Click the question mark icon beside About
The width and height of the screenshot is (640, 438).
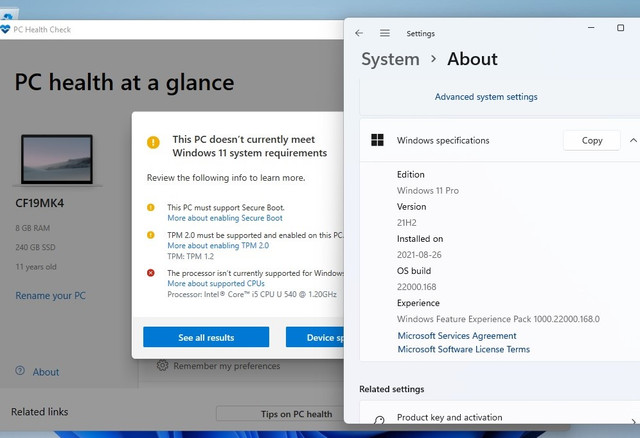pos(20,371)
